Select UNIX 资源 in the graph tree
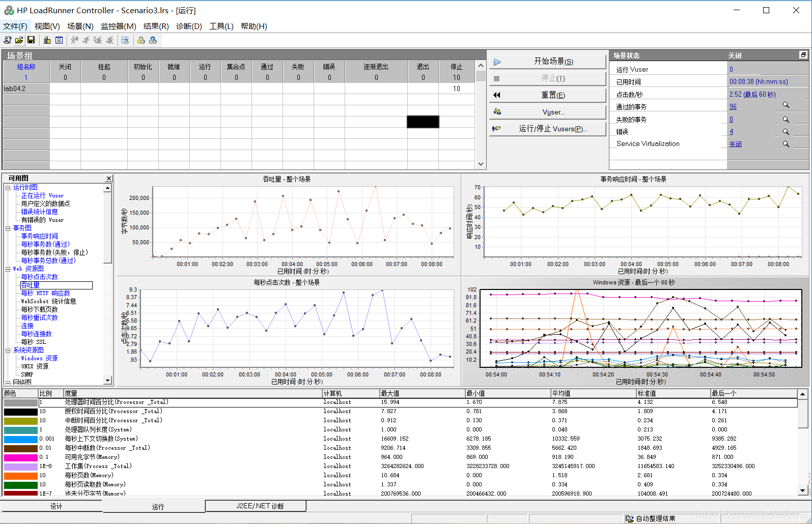The height and width of the screenshot is (524, 812). [35, 367]
